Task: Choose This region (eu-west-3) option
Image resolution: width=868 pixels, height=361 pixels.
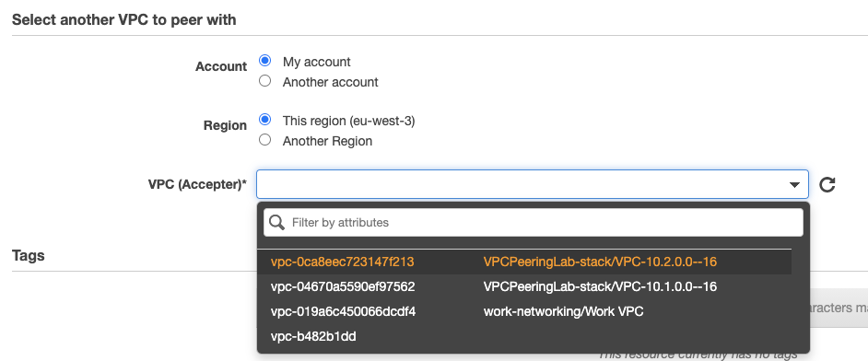Action: pos(265,120)
